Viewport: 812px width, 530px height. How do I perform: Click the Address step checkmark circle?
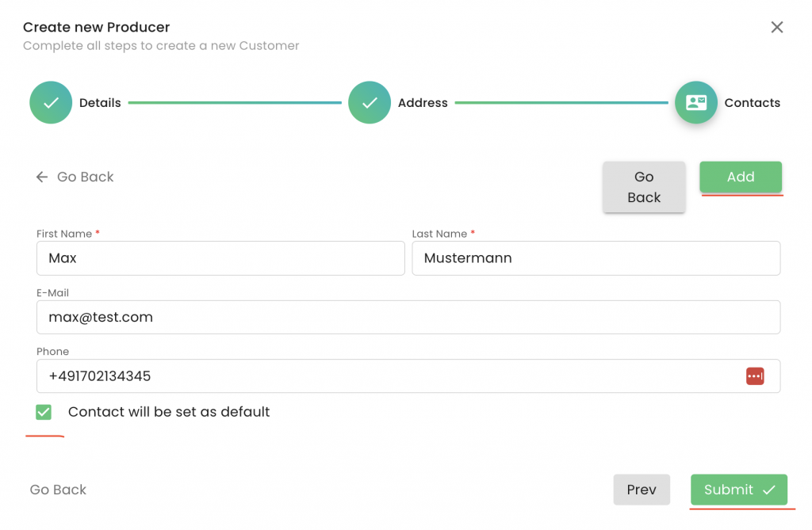point(370,103)
